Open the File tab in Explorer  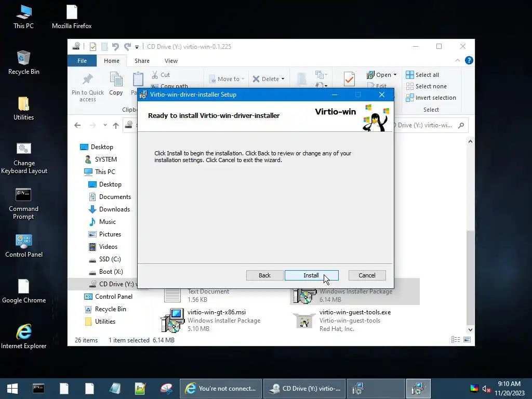coord(82,61)
